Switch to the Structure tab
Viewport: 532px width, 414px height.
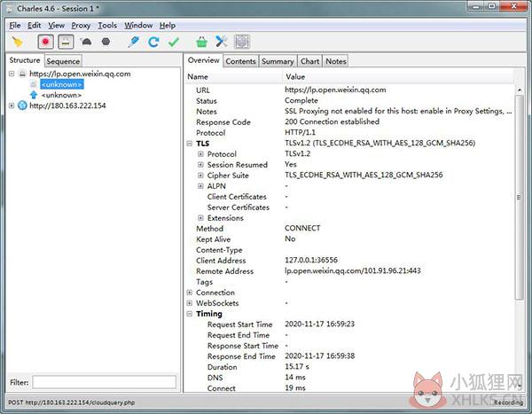25,60
